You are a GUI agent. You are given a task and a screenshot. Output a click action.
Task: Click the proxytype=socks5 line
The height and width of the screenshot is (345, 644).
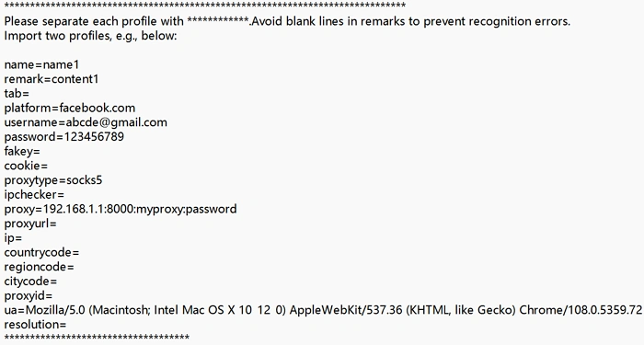(x=53, y=180)
